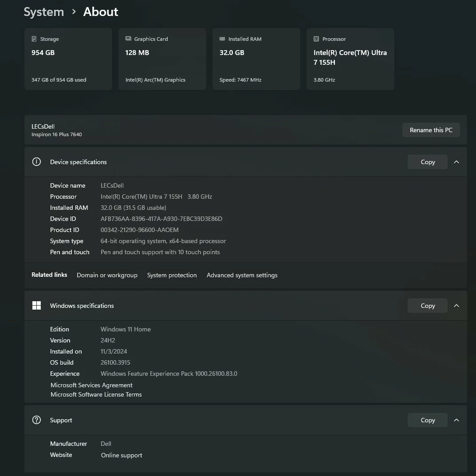Go back to System breadcrumb
476x476 pixels.
[44, 12]
